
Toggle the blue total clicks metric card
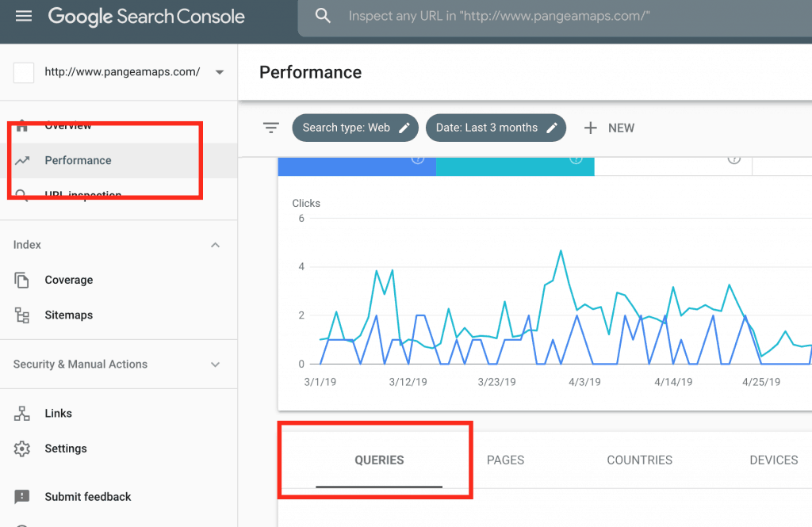pyautogui.click(x=357, y=166)
